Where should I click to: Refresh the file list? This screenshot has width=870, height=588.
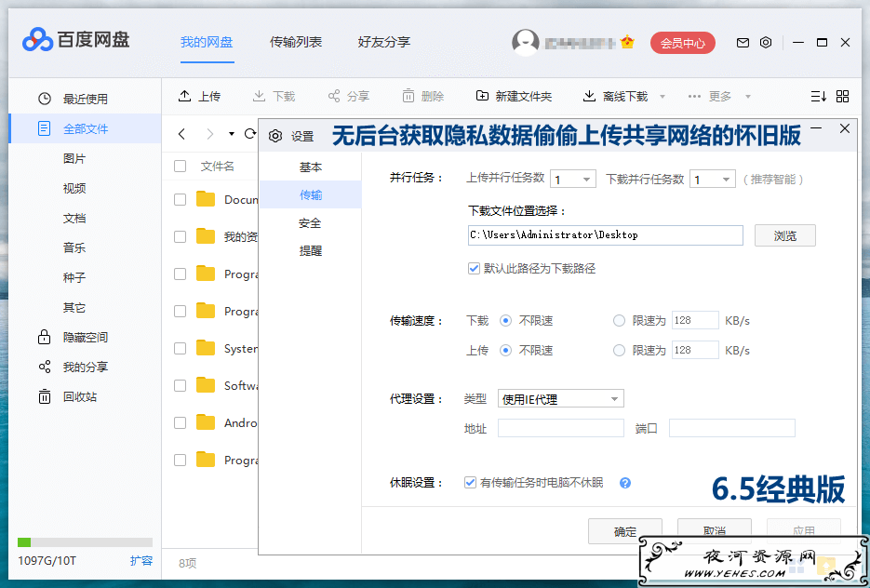coord(251,134)
